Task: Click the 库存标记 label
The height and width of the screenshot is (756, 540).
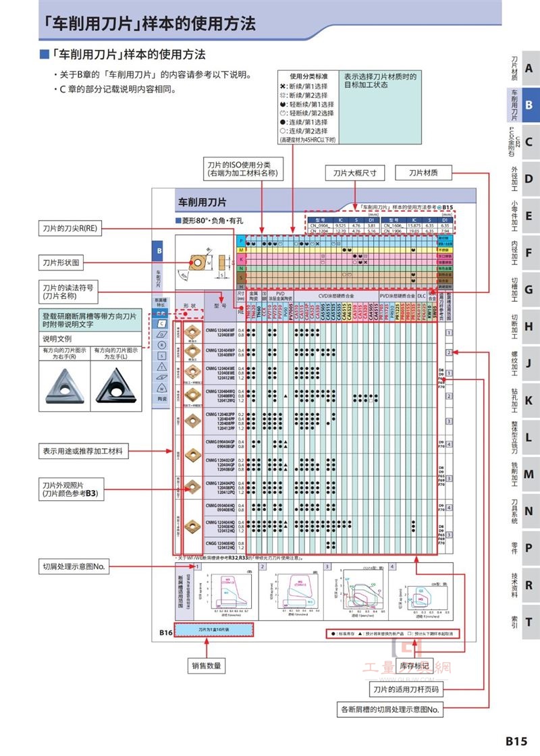Action: 414,666
